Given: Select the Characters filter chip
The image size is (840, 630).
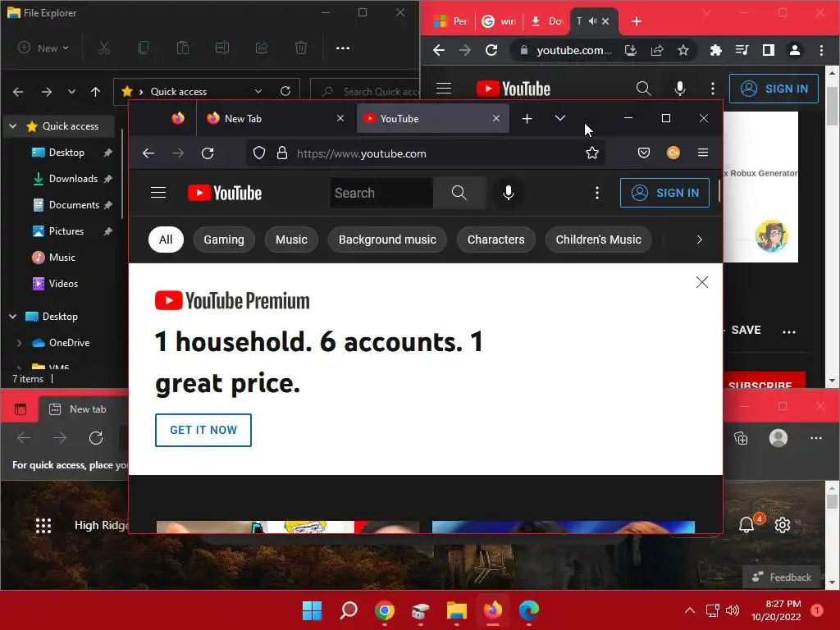Looking at the screenshot, I should click(496, 240).
